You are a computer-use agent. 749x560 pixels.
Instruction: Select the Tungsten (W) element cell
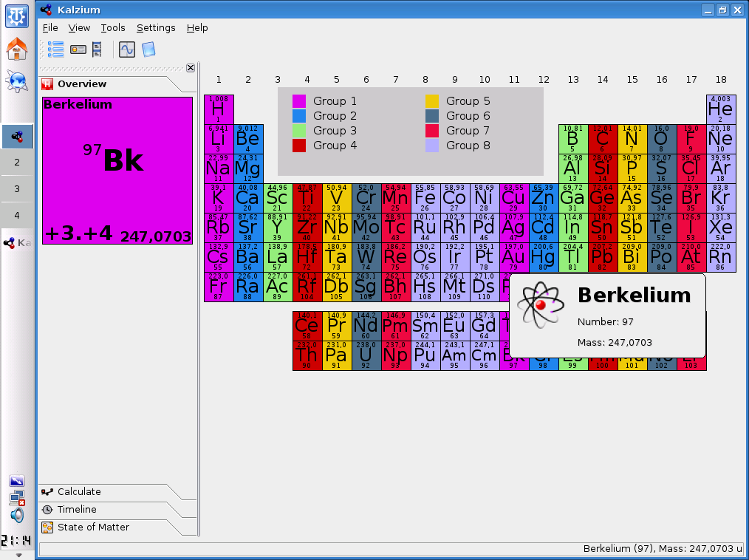click(x=366, y=258)
